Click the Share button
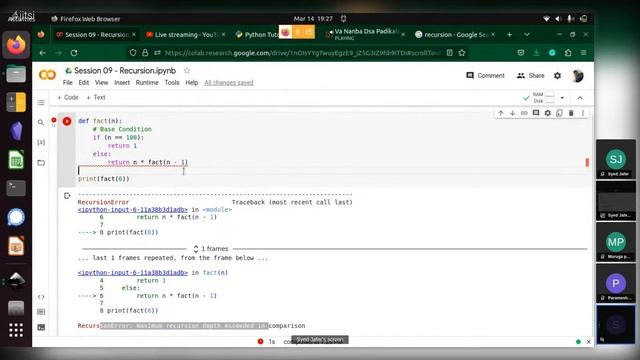The width and height of the screenshot is (640, 360). point(530,76)
